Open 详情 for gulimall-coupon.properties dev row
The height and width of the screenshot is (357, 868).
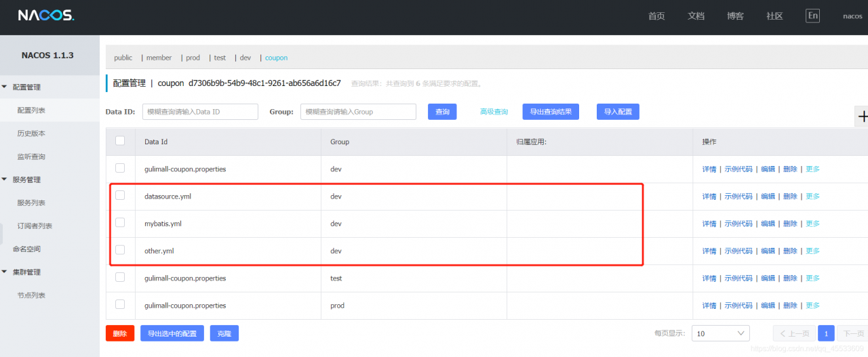click(x=709, y=169)
